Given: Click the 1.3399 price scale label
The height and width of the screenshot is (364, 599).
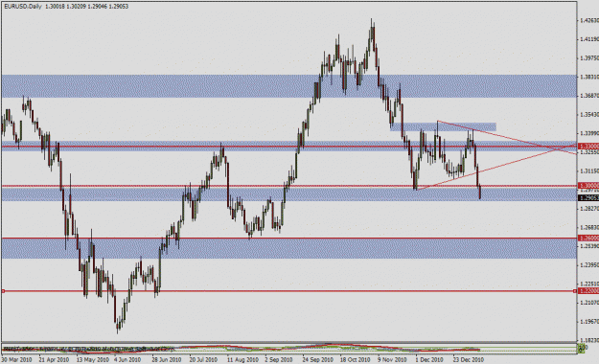Looking at the screenshot, I should [x=589, y=133].
